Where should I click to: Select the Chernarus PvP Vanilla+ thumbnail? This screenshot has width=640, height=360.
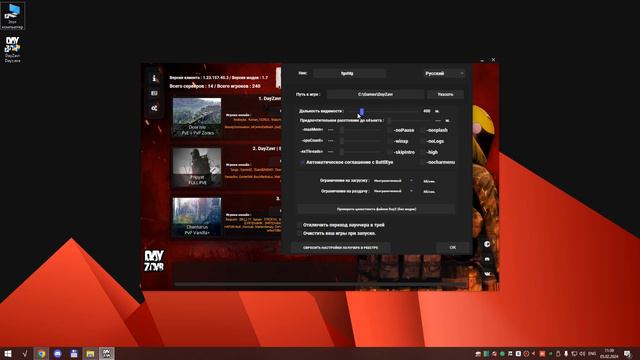coord(197,216)
